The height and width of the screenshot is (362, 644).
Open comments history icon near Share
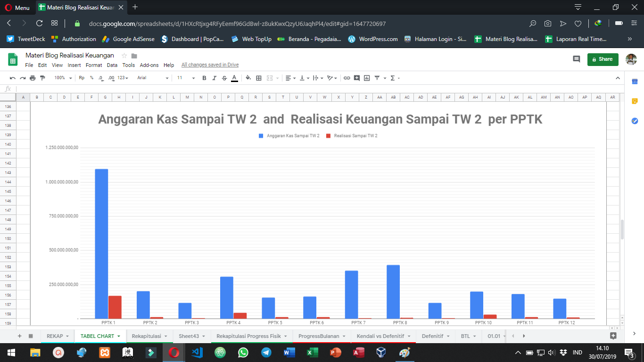[x=576, y=59]
